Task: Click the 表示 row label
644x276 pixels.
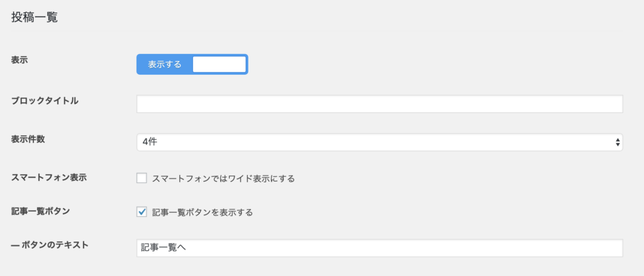Action: tap(20, 60)
